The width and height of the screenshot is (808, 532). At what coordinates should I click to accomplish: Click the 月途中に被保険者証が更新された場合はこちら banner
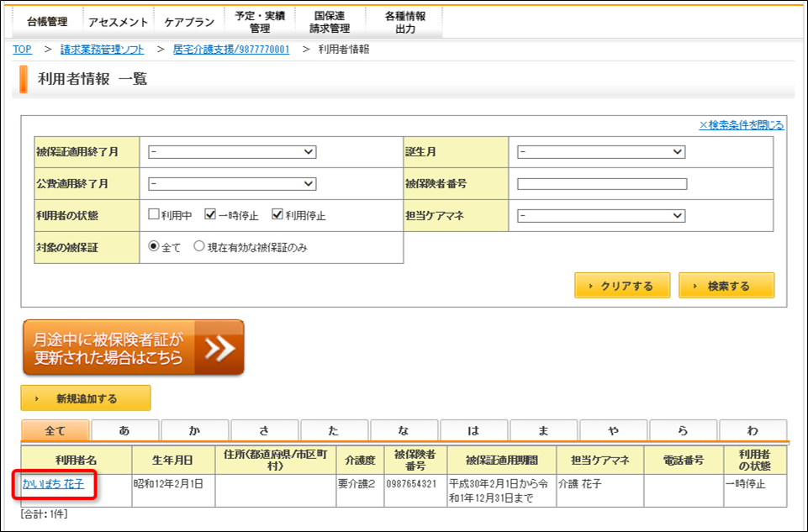click(134, 348)
